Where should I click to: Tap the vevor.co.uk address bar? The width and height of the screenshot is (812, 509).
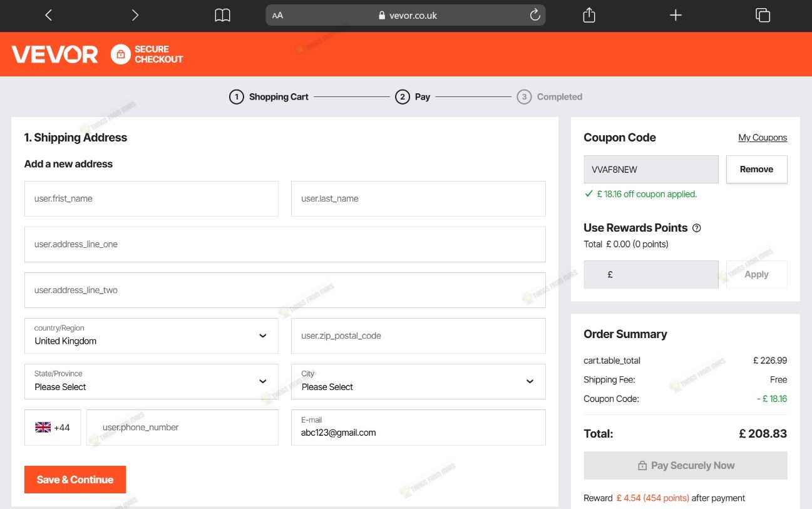(x=406, y=16)
